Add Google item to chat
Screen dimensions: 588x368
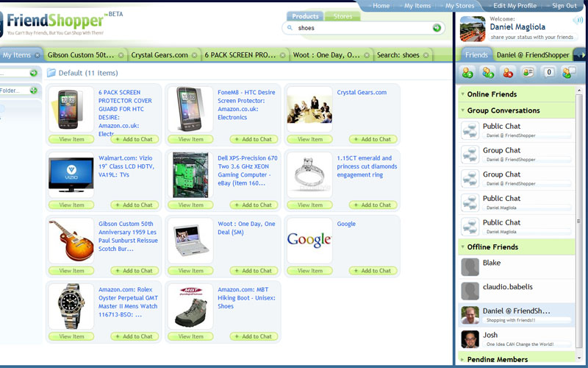(x=373, y=271)
